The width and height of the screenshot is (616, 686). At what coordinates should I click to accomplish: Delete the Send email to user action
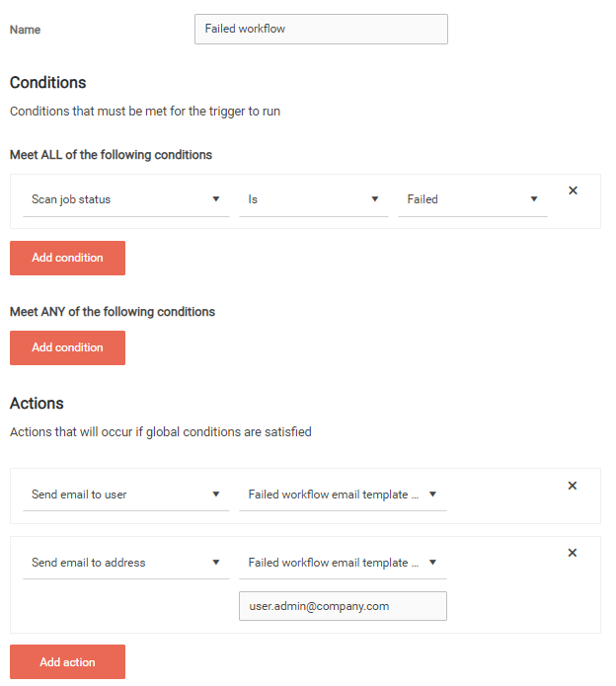pyautogui.click(x=573, y=486)
